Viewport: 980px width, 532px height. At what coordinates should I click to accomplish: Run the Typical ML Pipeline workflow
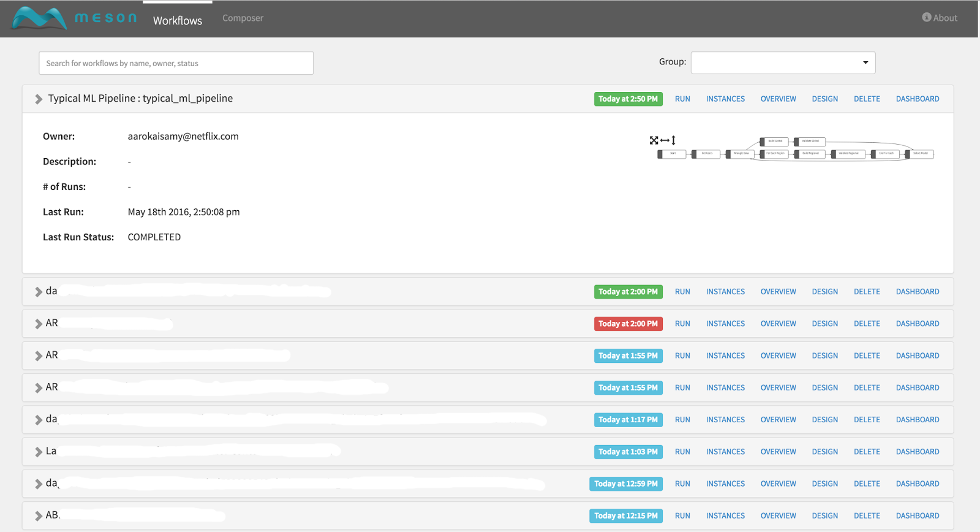682,99
